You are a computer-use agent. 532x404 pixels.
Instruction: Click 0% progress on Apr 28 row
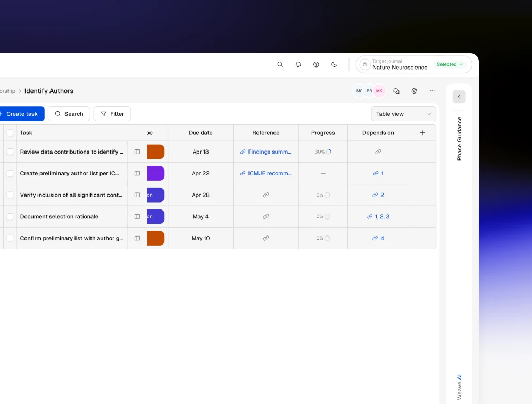[323, 195]
